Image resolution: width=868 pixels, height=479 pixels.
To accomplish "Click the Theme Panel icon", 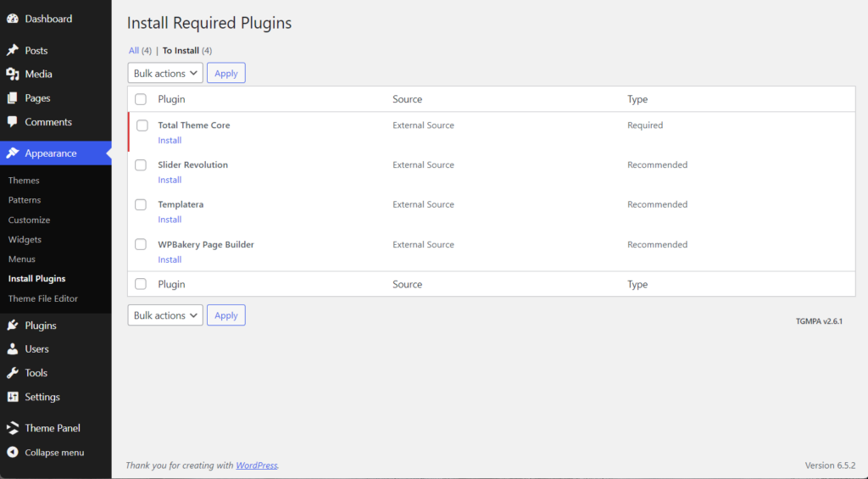I will tap(13, 428).
